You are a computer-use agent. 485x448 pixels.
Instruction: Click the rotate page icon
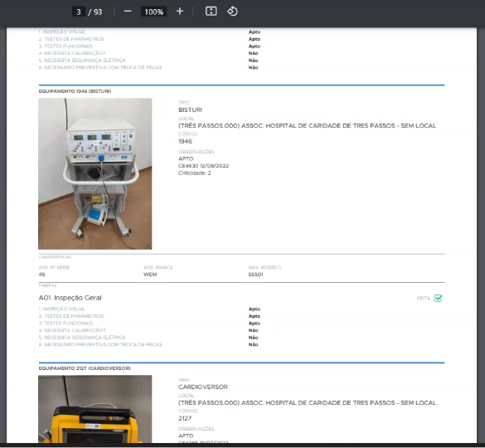[x=232, y=12]
